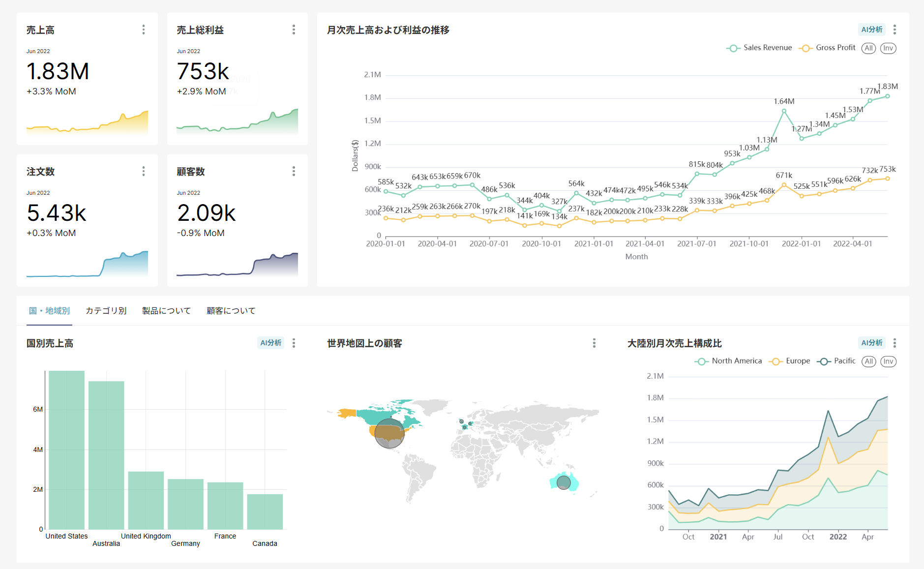
Task: Open the 注文数 card three-dot menu
Action: click(x=144, y=171)
